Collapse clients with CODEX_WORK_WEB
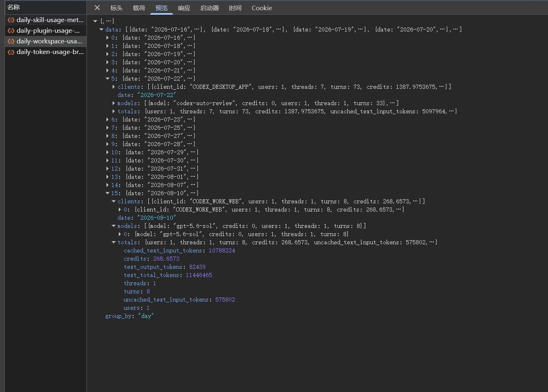 114,201
